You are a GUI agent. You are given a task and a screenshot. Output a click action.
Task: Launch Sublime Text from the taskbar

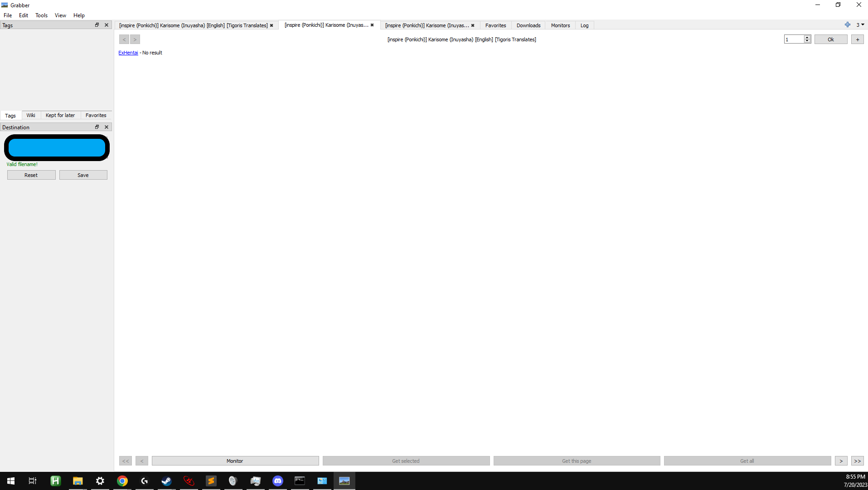click(211, 480)
